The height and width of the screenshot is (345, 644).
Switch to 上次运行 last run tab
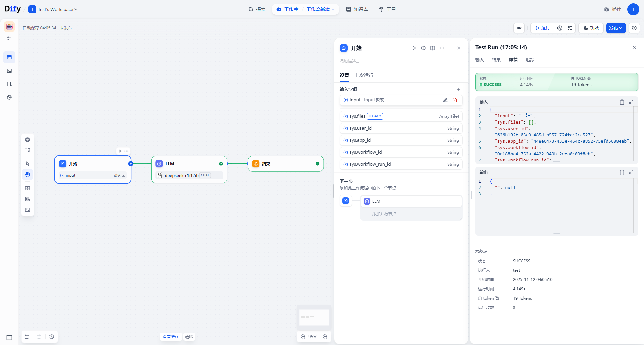click(x=364, y=75)
